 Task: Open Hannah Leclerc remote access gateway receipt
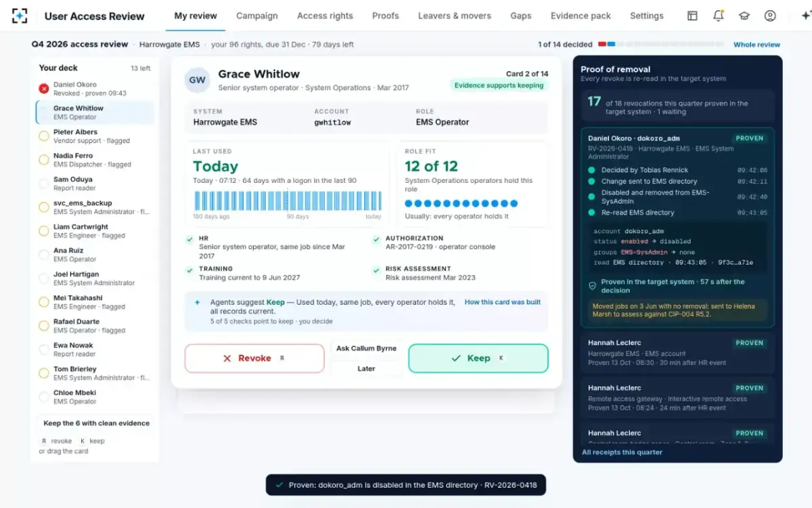point(677,398)
